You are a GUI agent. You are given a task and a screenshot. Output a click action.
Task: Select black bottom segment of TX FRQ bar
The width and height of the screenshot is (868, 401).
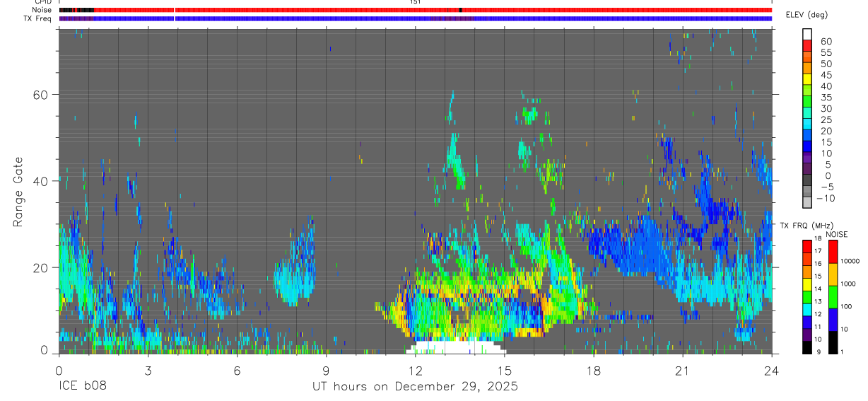point(807,347)
